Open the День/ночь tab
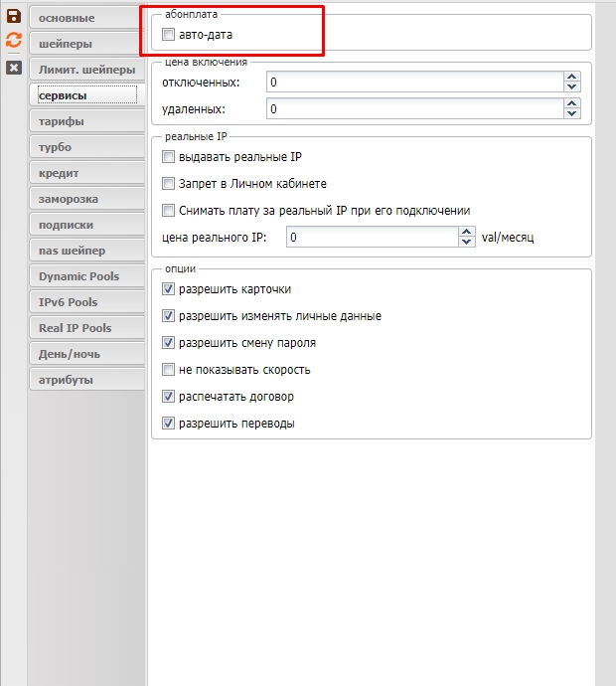Image resolution: width=616 pixels, height=686 pixels. 85,354
